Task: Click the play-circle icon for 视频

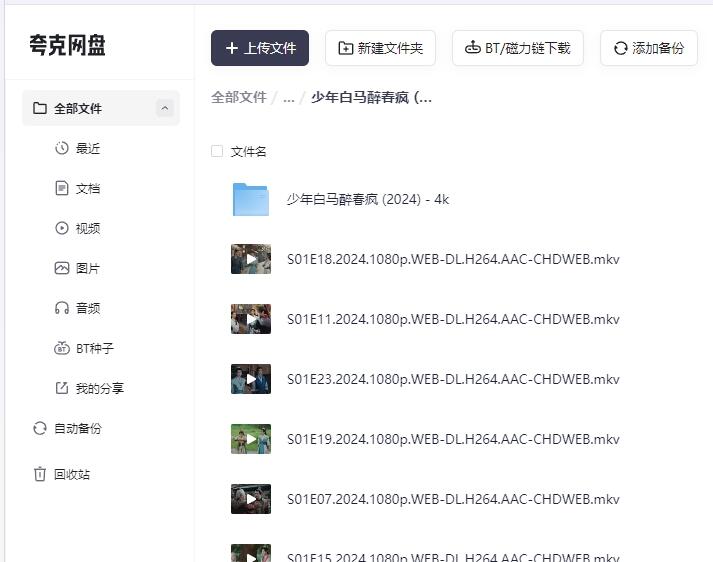Action: (62, 228)
